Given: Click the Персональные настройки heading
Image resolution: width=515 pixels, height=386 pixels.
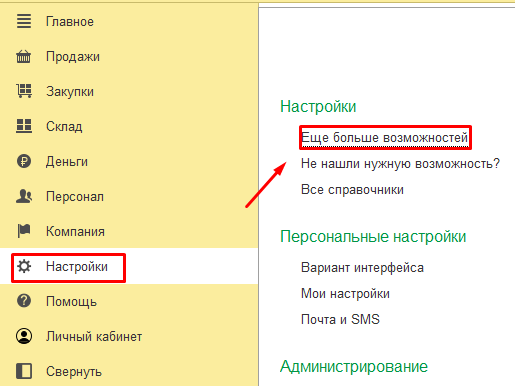Looking at the screenshot, I should [x=373, y=237].
